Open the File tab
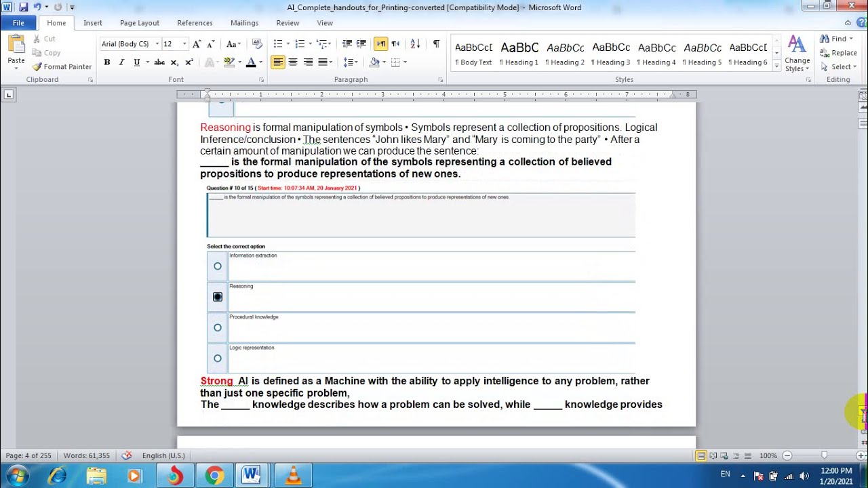The image size is (868, 488). click(18, 22)
